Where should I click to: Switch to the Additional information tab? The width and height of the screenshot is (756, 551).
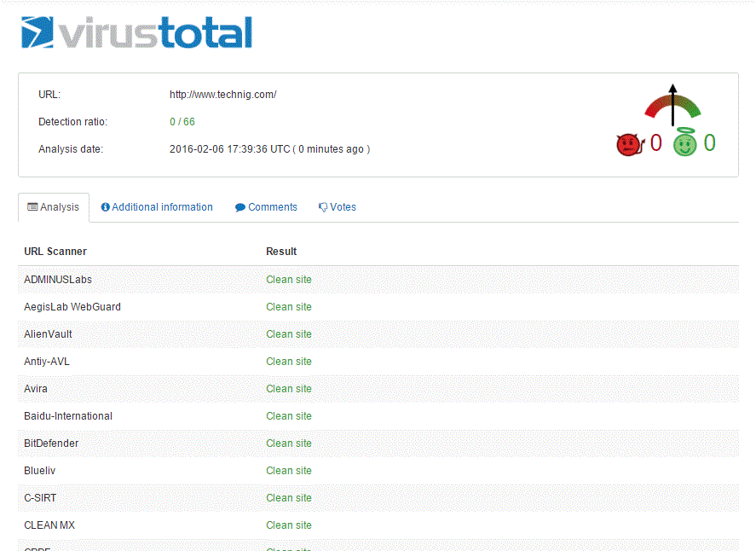[x=157, y=207]
